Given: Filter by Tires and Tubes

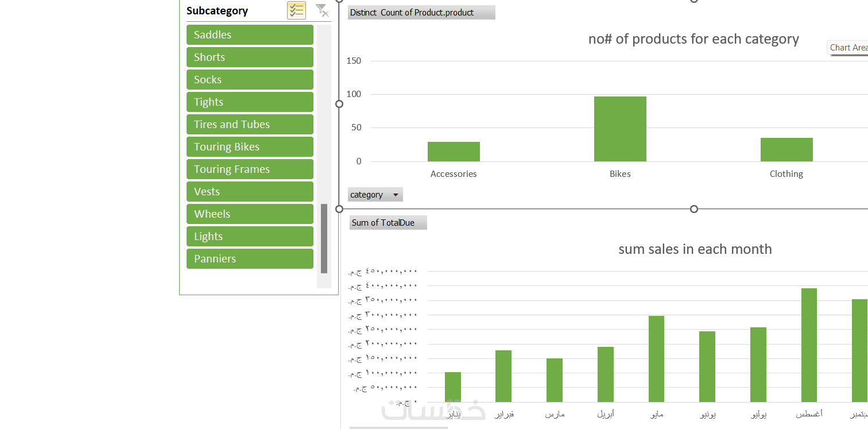Looking at the screenshot, I should click(x=250, y=125).
